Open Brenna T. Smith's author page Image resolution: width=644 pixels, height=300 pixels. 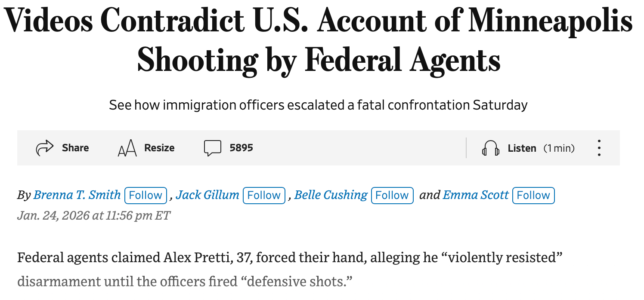tap(77, 195)
